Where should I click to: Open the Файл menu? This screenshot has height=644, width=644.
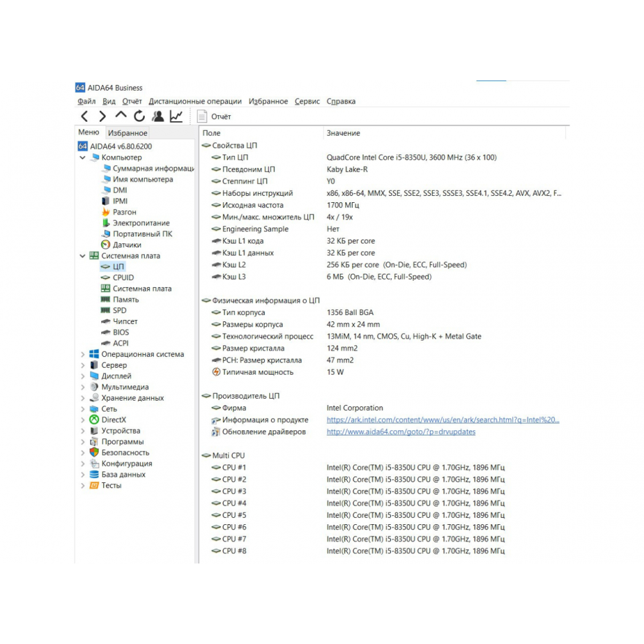86,102
